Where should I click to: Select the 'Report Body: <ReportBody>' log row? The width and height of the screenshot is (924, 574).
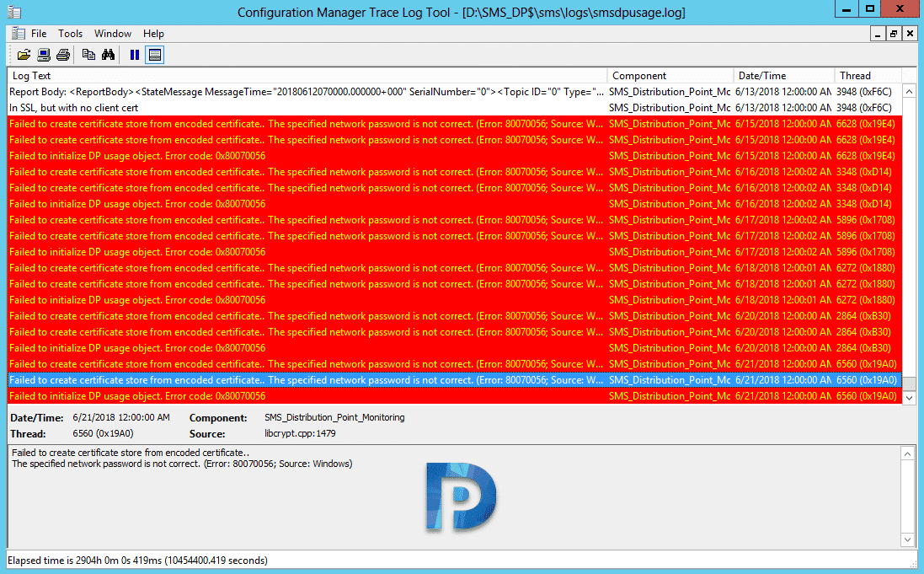454,91
